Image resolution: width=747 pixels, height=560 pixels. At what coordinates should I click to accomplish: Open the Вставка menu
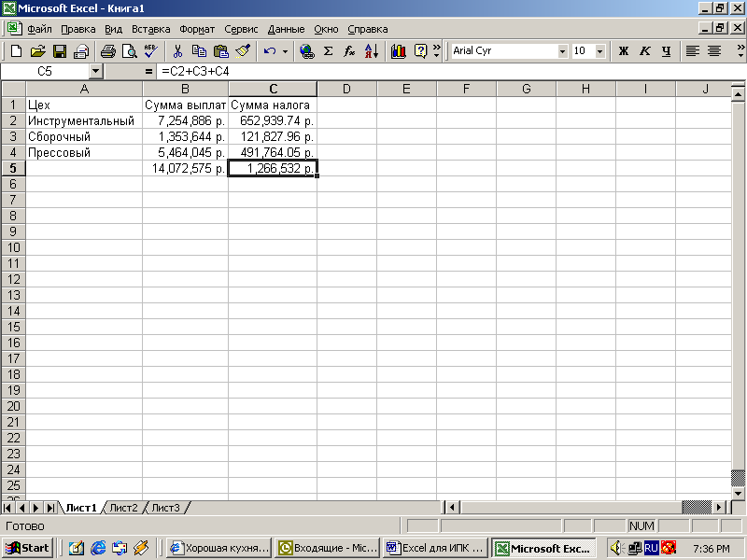(x=151, y=29)
